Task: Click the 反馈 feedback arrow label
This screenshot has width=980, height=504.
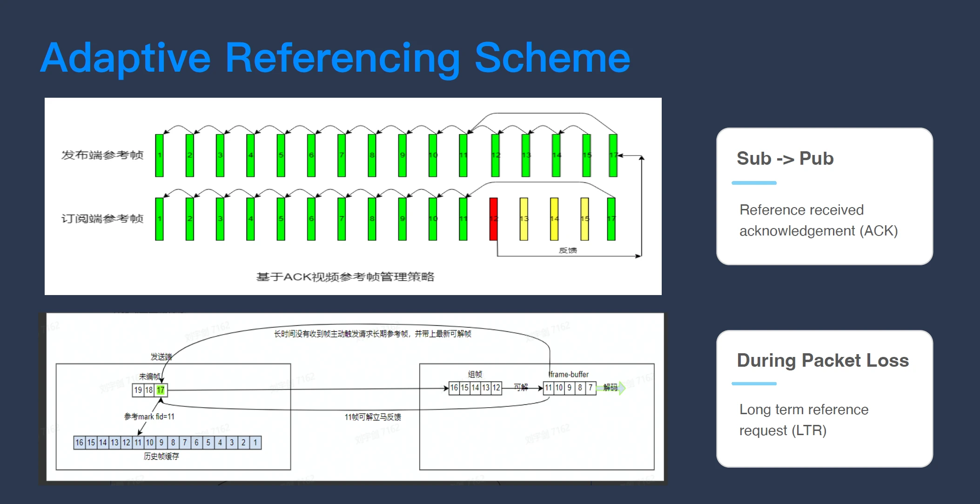Action: coord(568,250)
